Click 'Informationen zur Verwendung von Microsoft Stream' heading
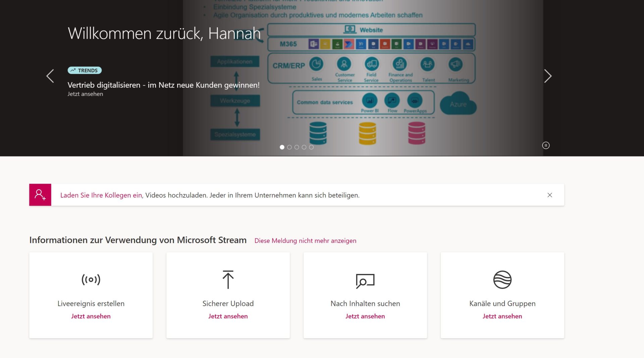This screenshot has width=644, height=358. (x=138, y=240)
